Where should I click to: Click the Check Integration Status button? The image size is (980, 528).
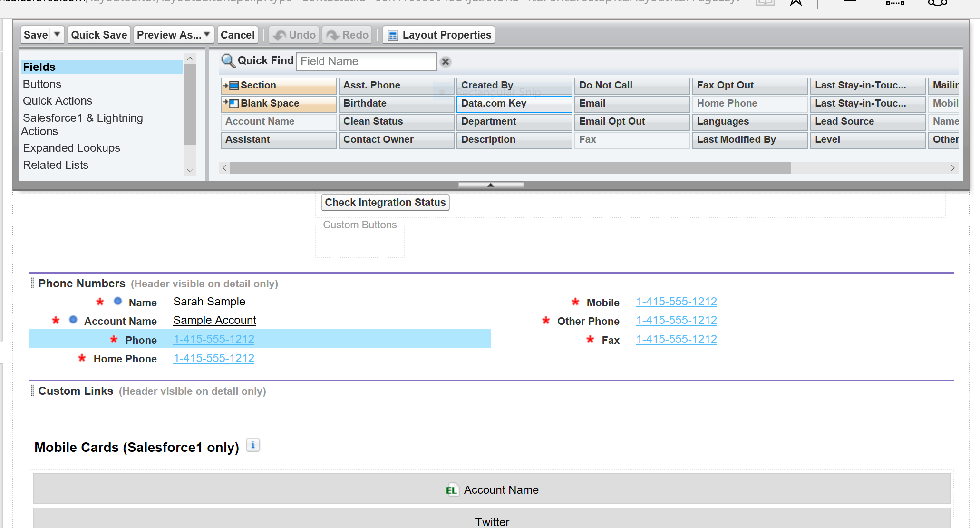385,203
